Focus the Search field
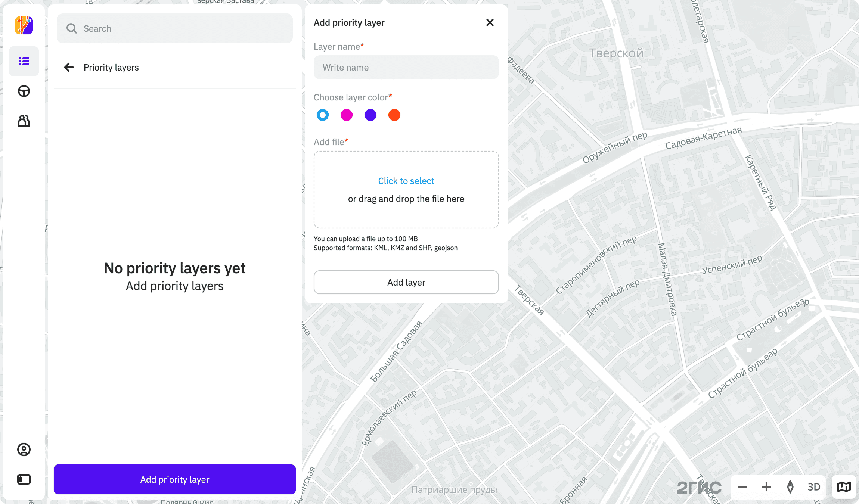This screenshot has width=859, height=504. 175,28
